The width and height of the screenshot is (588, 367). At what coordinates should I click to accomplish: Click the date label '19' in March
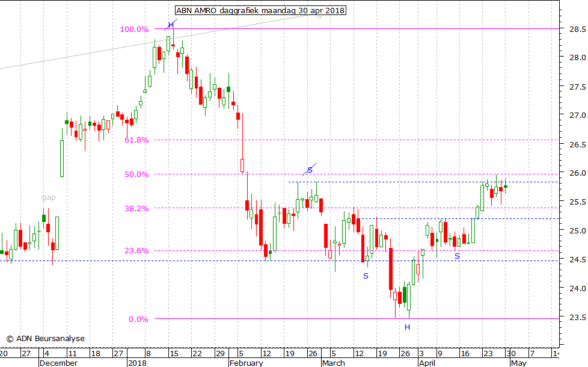pos(382,353)
